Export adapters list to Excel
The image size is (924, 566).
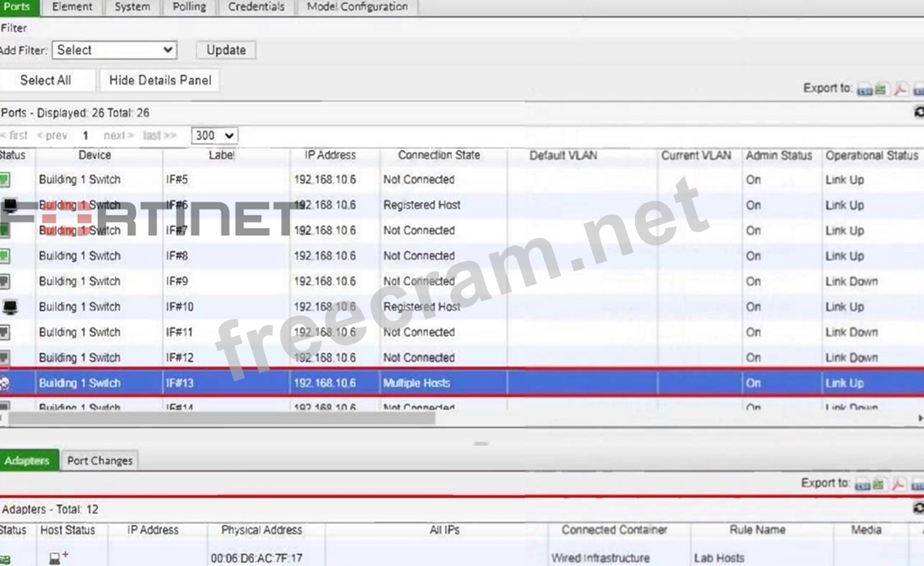coord(880,484)
